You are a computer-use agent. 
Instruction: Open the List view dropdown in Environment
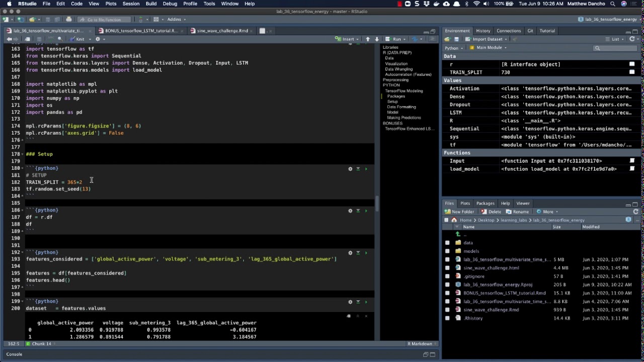(x=615, y=39)
